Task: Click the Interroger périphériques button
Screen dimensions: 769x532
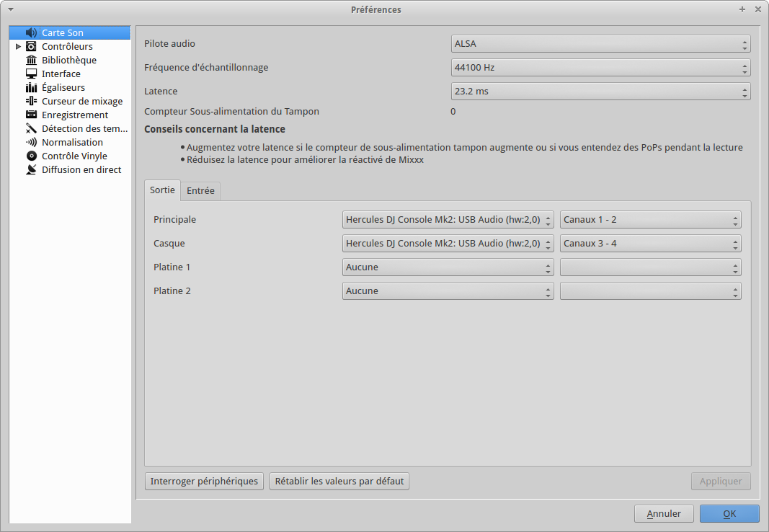Action: click(x=204, y=482)
